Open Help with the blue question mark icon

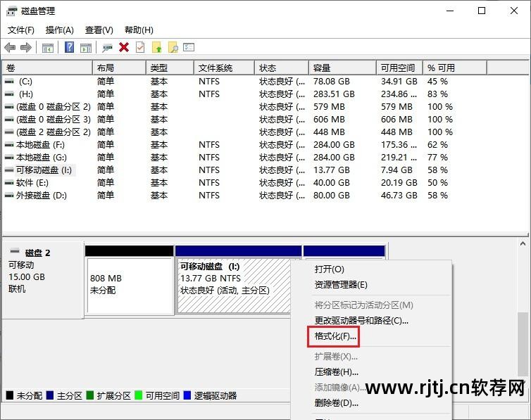(x=69, y=47)
